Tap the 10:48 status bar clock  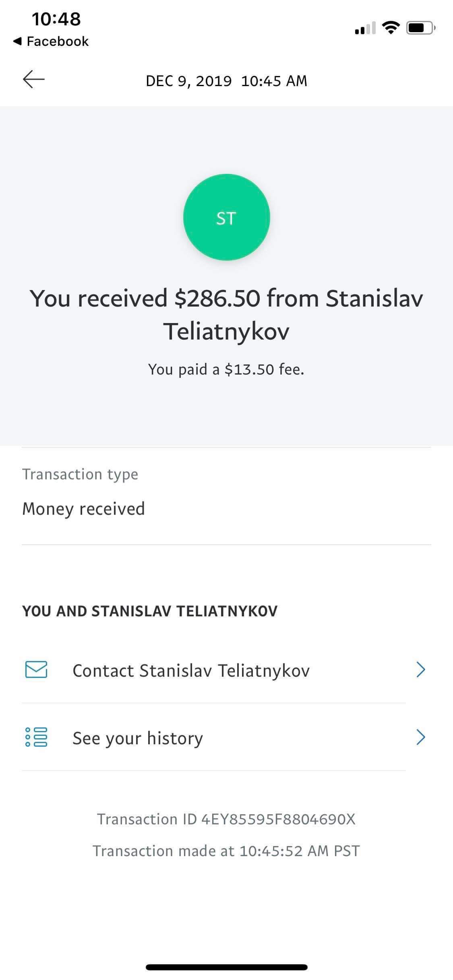[x=56, y=19]
